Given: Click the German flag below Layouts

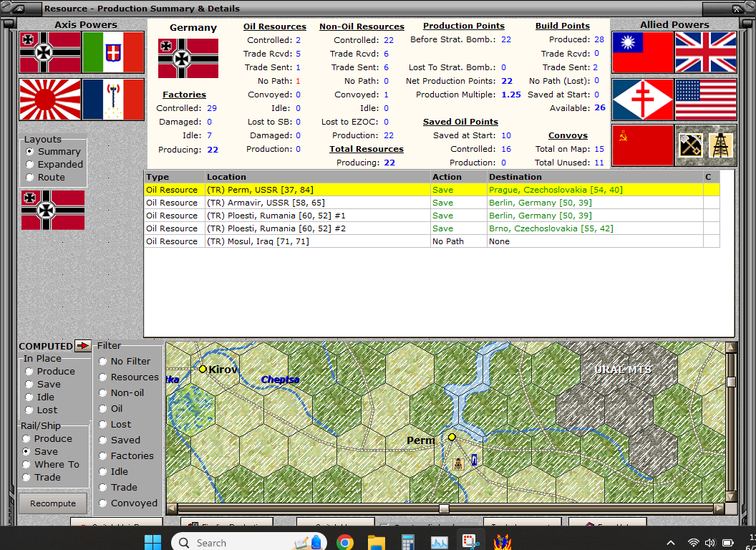Looking at the screenshot, I should [x=53, y=210].
